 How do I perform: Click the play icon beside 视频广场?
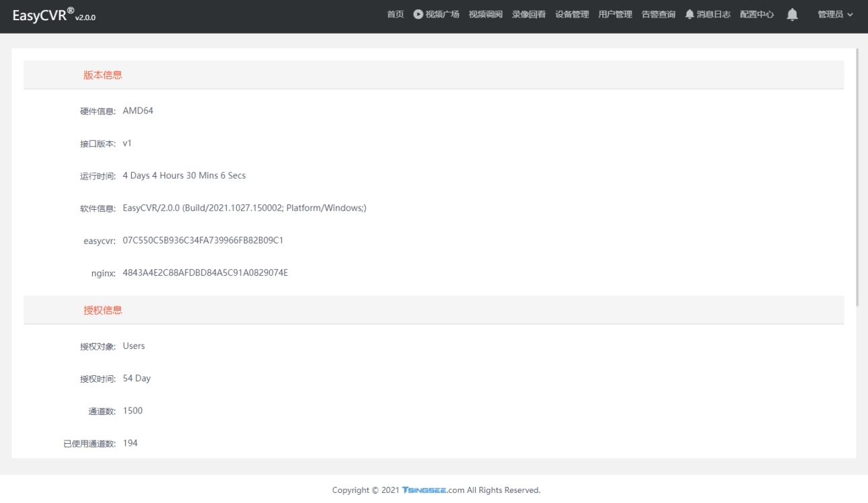pos(418,14)
